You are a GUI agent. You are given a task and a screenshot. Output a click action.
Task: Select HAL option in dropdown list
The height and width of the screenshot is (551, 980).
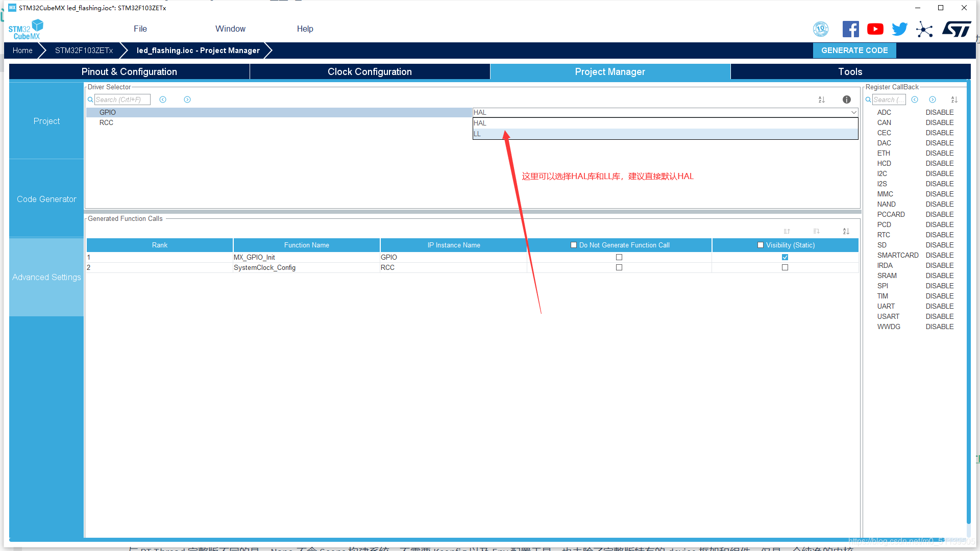665,123
